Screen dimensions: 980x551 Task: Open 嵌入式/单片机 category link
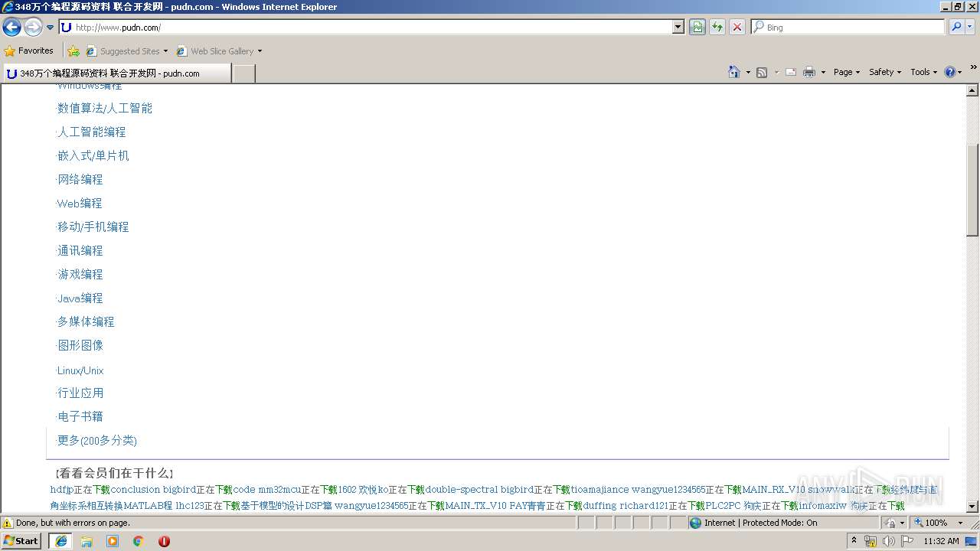93,156
